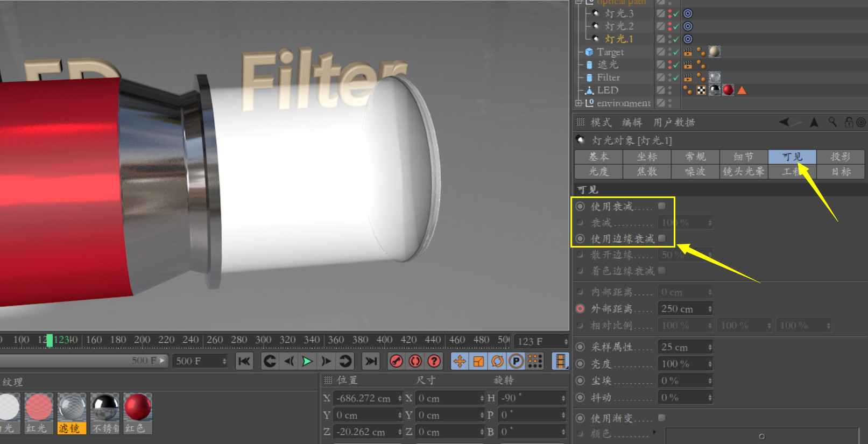The image size is (868, 444).
Task: Toggle parameter (P) keyframing icon
Action: pos(516,361)
